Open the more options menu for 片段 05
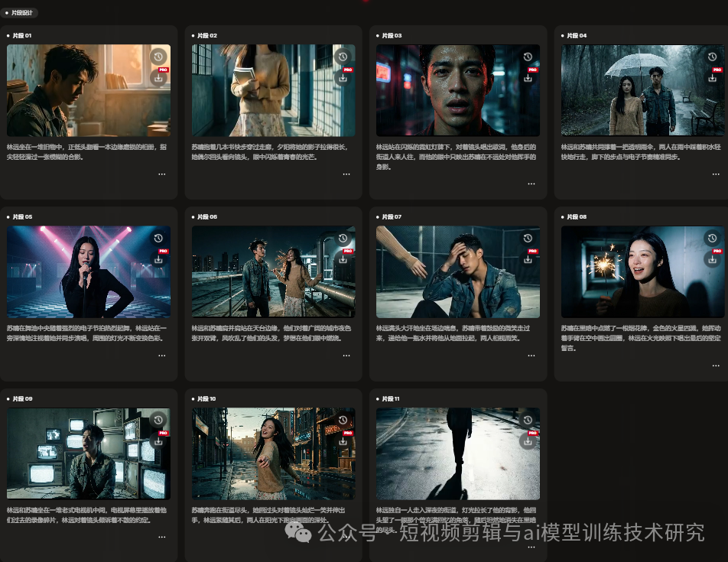Image resolution: width=728 pixels, height=562 pixels. click(161, 356)
